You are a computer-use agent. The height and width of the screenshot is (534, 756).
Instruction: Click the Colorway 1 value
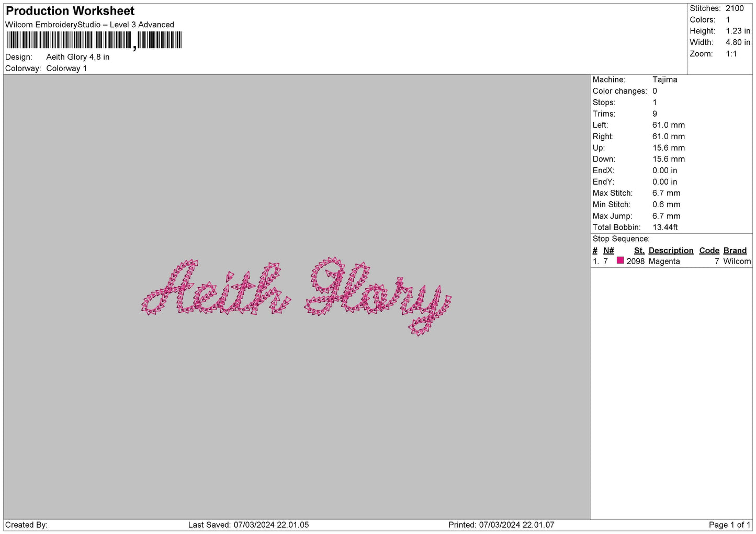pyautogui.click(x=66, y=69)
